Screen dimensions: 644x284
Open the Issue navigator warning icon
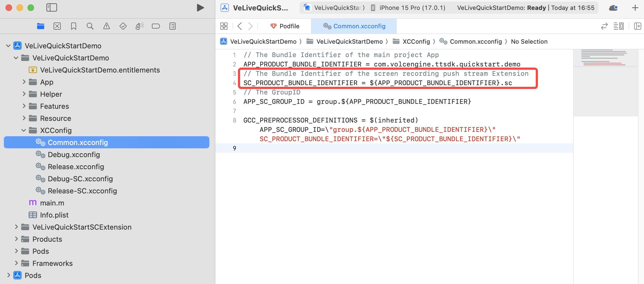point(107,26)
